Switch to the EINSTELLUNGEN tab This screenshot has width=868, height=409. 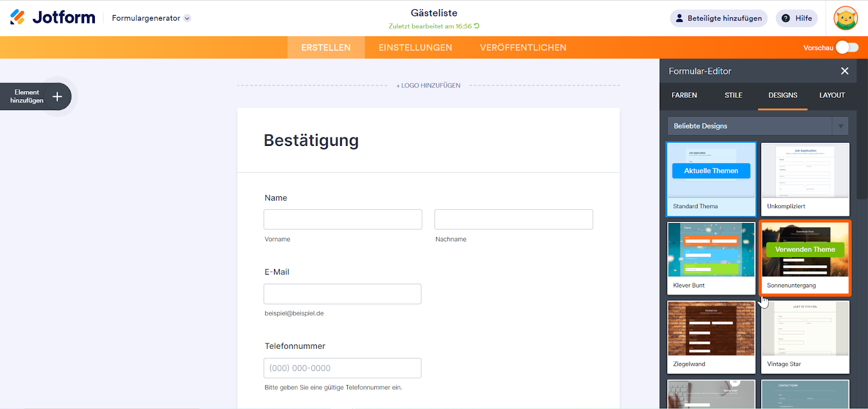415,48
